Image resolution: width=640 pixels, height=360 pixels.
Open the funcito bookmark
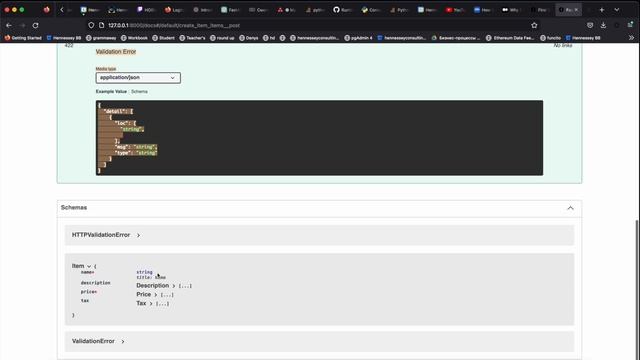pyautogui.click(x=551, y=38)
